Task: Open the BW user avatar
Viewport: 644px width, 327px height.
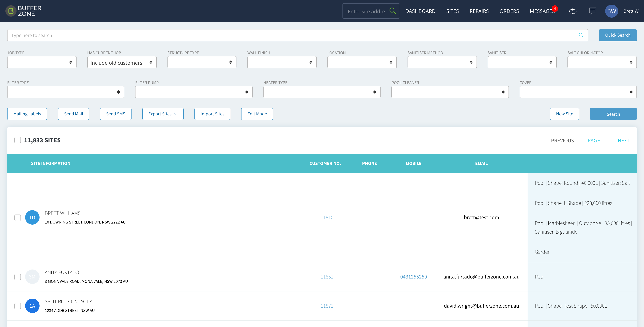Action: (611, 11)
